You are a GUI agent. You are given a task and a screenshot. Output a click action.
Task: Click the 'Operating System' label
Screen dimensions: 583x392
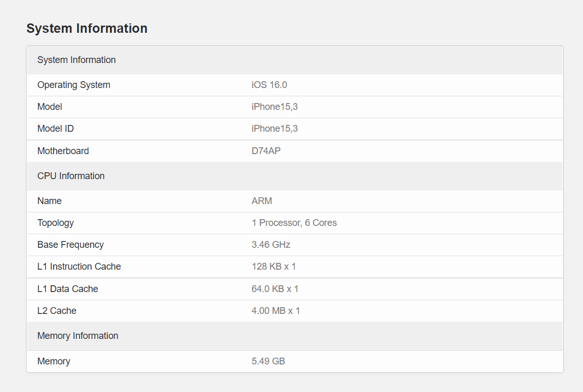coord(73,85)
